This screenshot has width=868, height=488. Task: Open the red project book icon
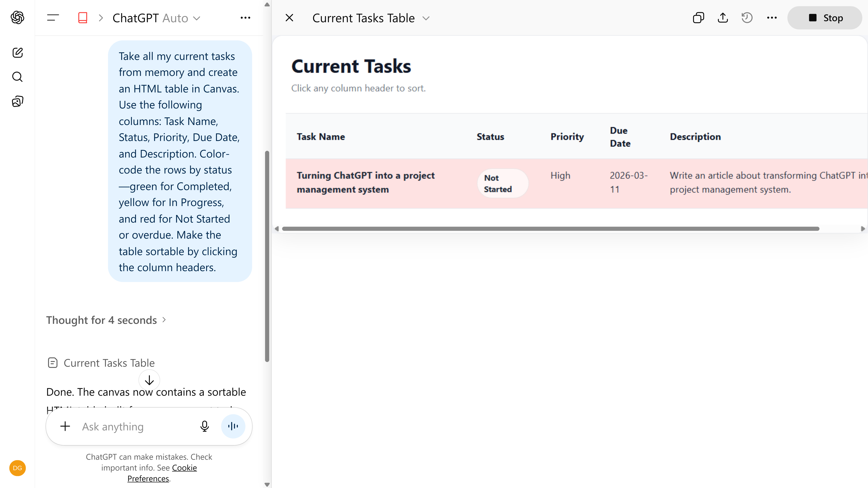tap(83, 18)
